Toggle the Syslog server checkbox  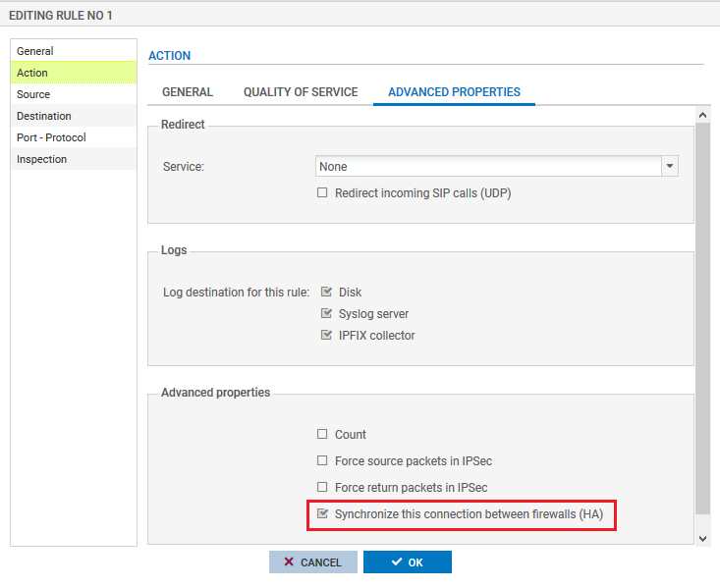(327, 314)
